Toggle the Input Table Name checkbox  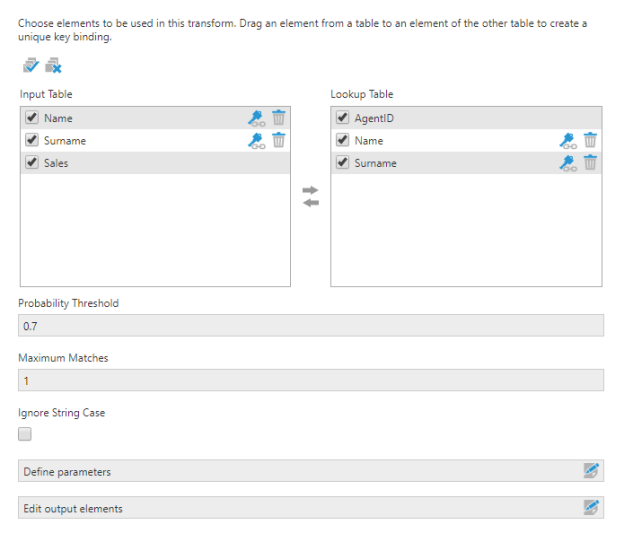32,118
